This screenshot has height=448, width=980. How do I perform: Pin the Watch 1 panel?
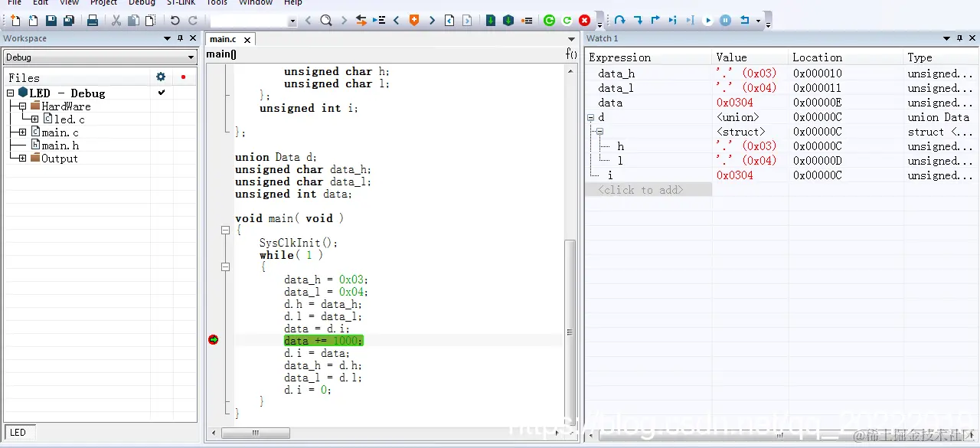coord(959,38)
